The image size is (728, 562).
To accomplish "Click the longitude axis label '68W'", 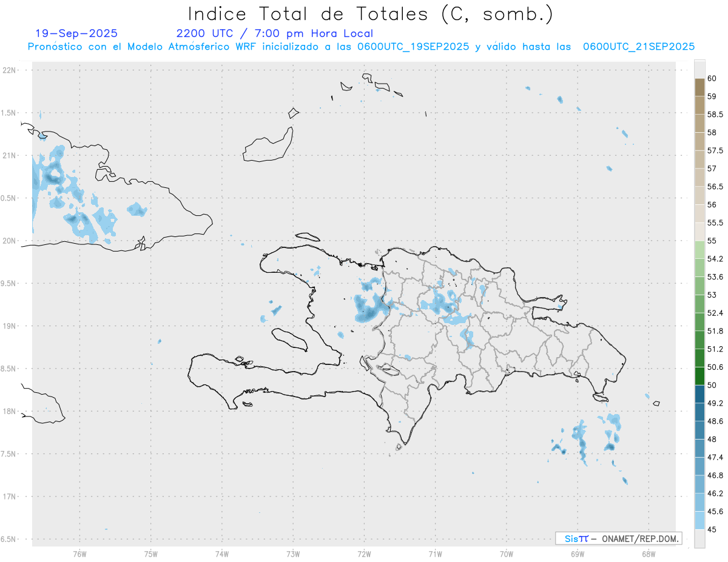I will click(x=649, y=554).
